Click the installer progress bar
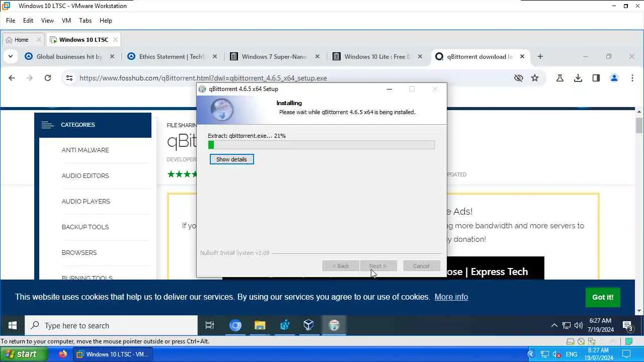 (x=321, y=145)
